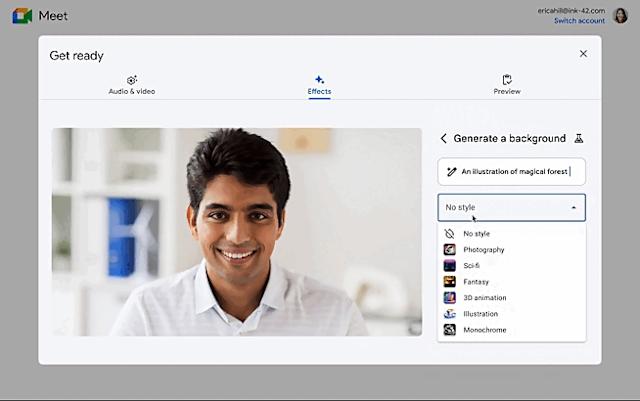Open the user profile avatar
The image size is (640, 401).
(620, 15)
